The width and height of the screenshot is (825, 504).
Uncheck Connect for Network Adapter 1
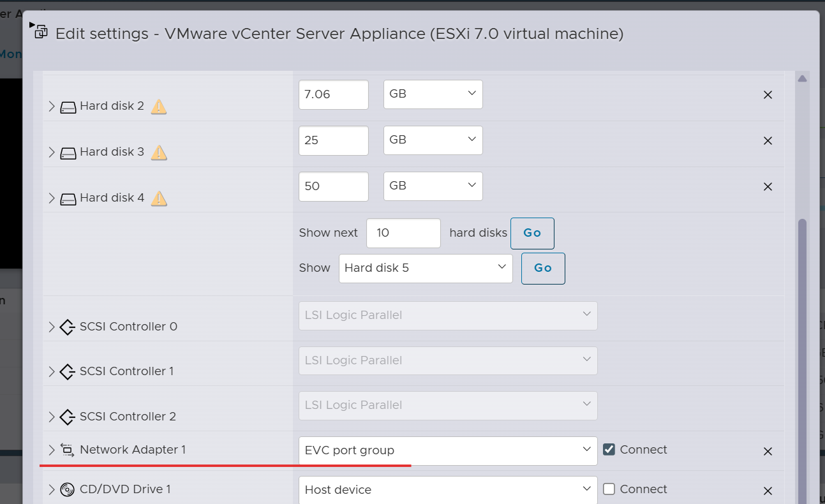pos(609,450)
